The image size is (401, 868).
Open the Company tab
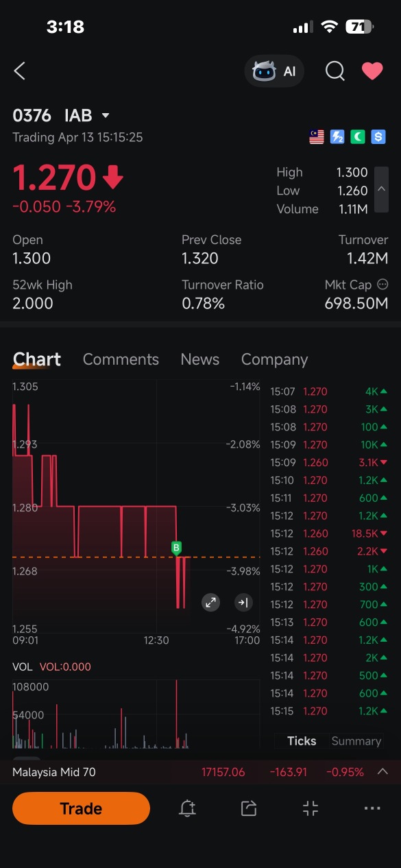274,359
